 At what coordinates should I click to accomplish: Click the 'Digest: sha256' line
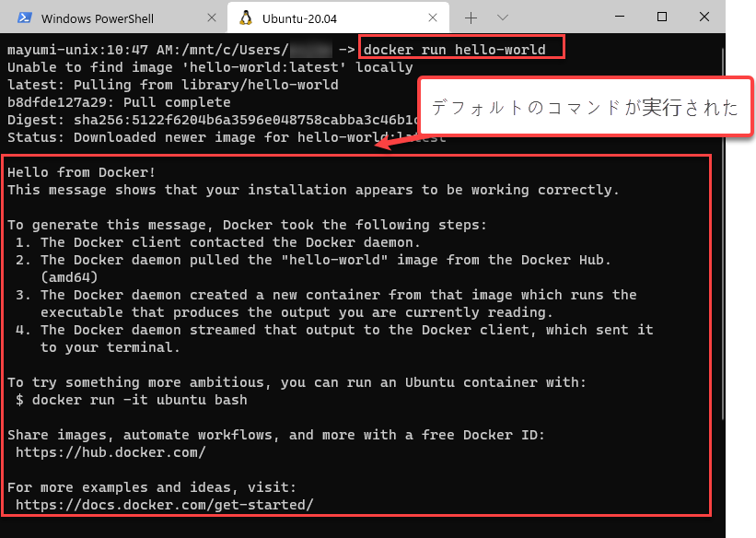(x=212, y=120)
